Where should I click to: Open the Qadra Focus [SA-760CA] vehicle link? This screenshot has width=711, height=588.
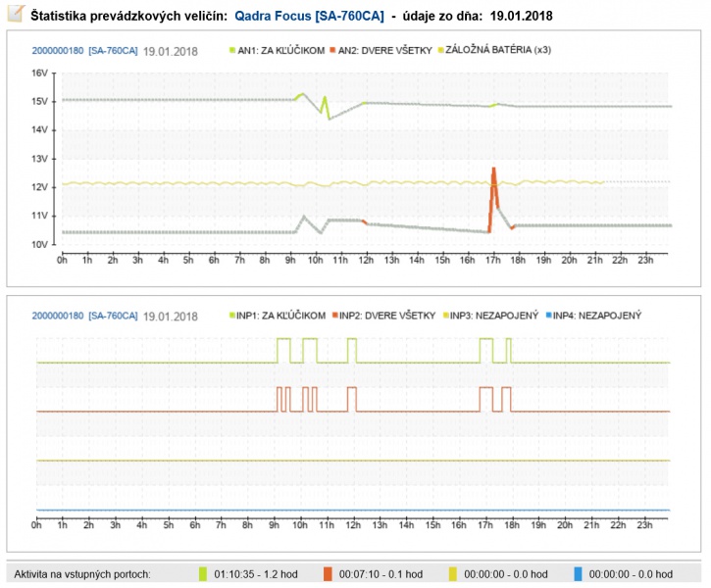(309, 17)
